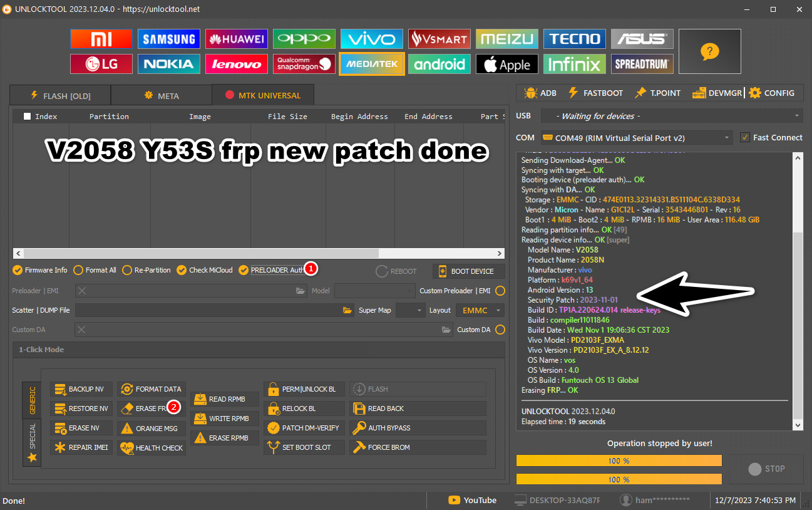Switch to FLASH [OLD] tab
812x510 pixels.
60,96
